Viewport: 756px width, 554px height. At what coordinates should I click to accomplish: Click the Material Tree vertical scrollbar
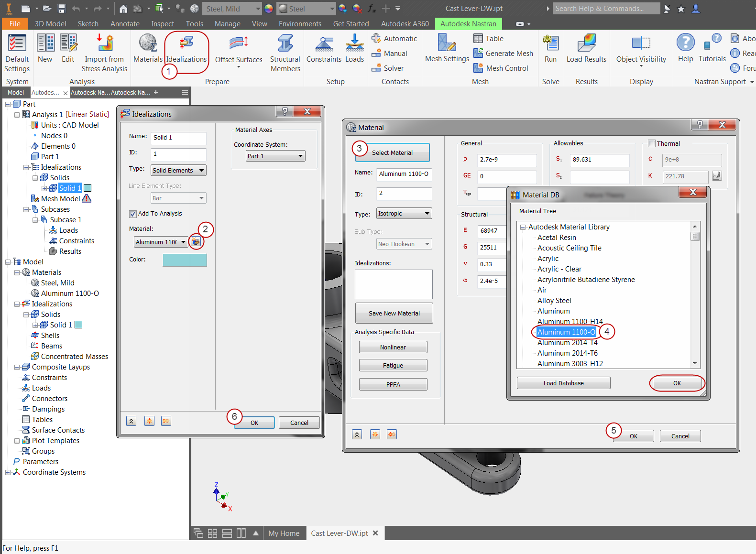pos(695,295)
